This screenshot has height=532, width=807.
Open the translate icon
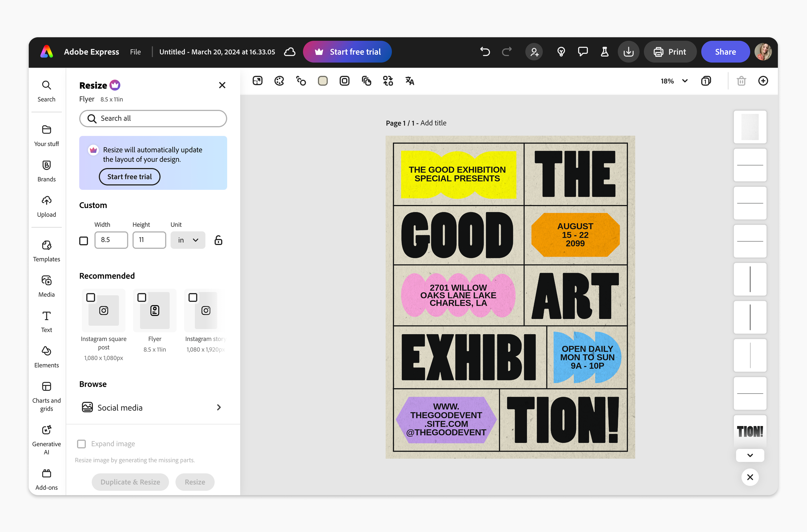410,81
